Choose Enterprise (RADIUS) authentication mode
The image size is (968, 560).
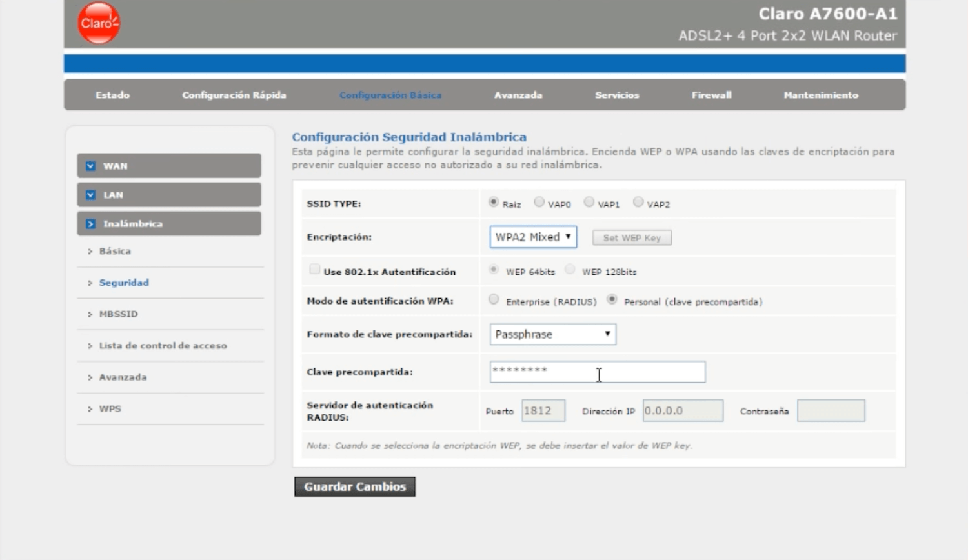[494, 299]
